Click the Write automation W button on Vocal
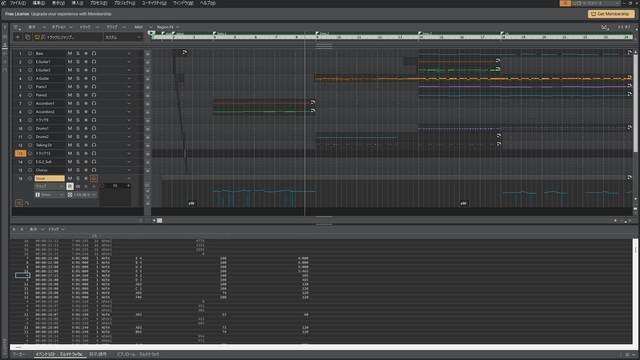This screenshot has width=640, height=360. click(78, 186)
